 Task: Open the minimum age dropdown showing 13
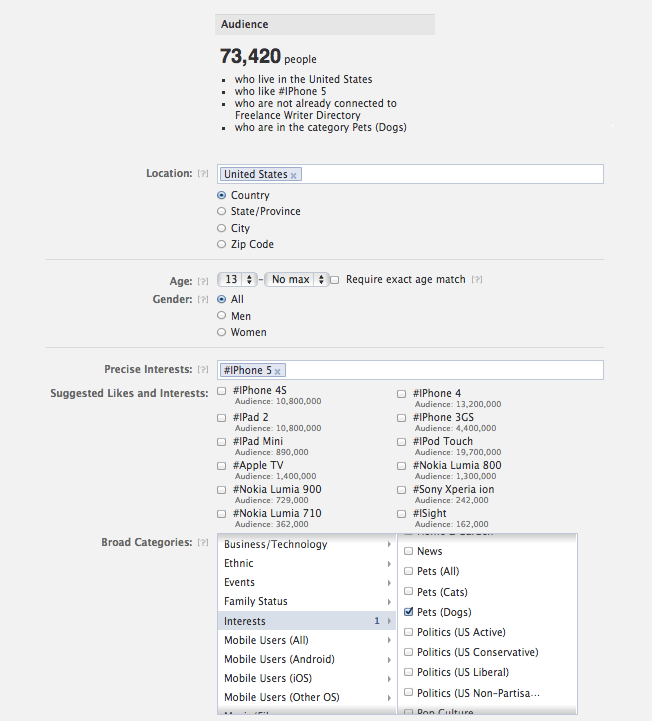pyautogui.click(x=237, y=279)
